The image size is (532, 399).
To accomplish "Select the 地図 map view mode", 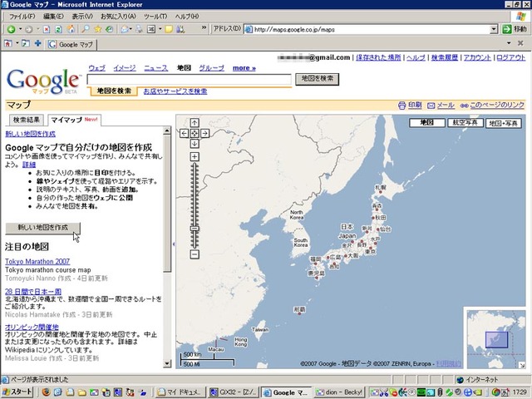I will 426,123.
